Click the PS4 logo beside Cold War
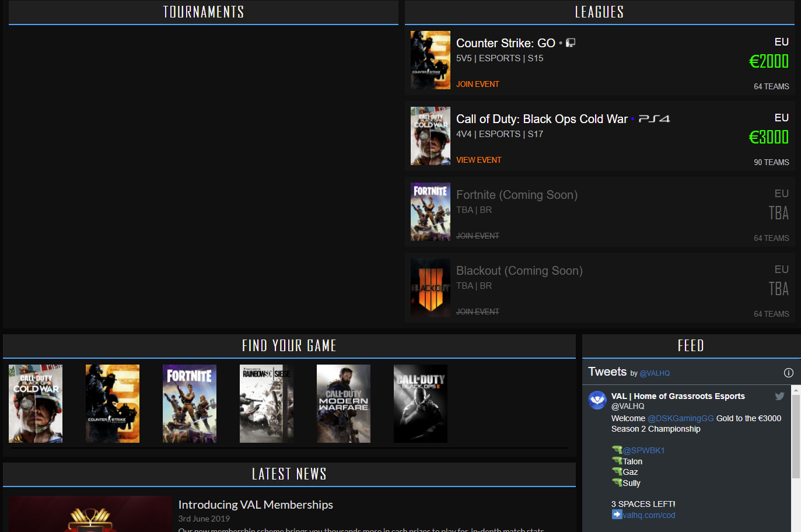This screenshot has height=532, width=801. click(654, 119)
